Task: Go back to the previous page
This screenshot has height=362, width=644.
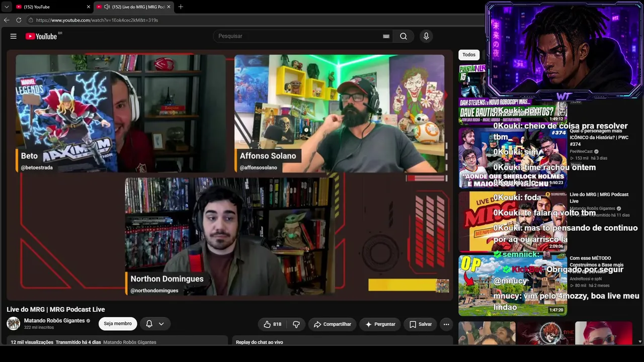Action: click(x=7, y=20)
